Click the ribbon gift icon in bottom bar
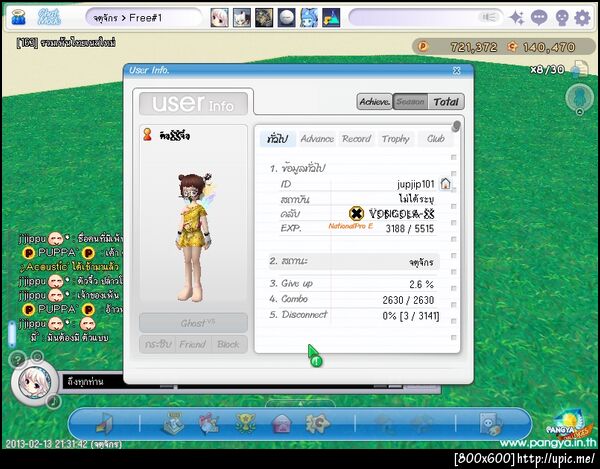 (208, 424)
